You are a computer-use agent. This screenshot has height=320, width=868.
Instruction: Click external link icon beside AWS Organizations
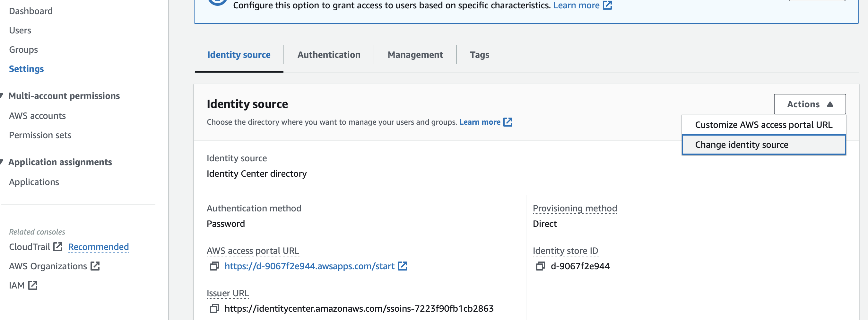95,266
